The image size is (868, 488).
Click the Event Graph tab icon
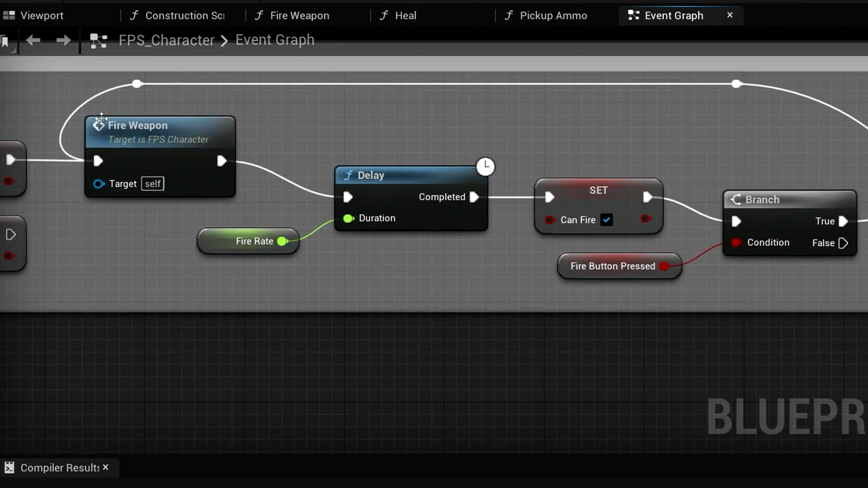point(634,15)
